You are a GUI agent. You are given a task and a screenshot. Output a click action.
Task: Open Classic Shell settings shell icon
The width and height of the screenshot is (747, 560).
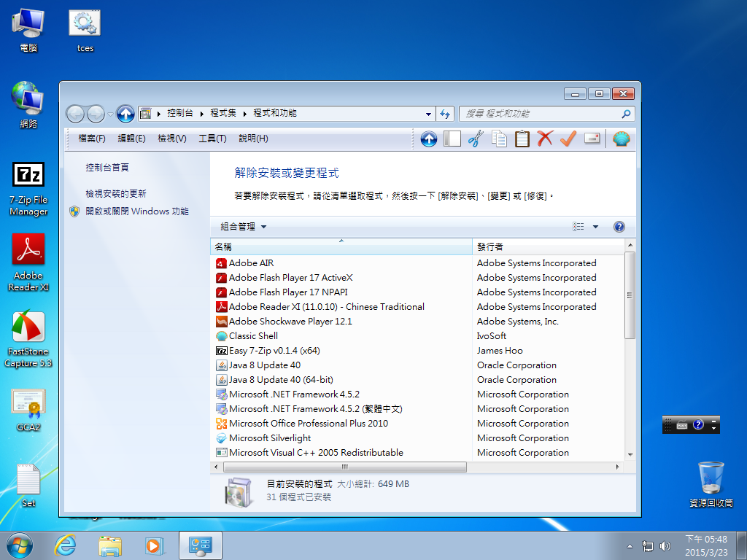(x=622, y=139)
